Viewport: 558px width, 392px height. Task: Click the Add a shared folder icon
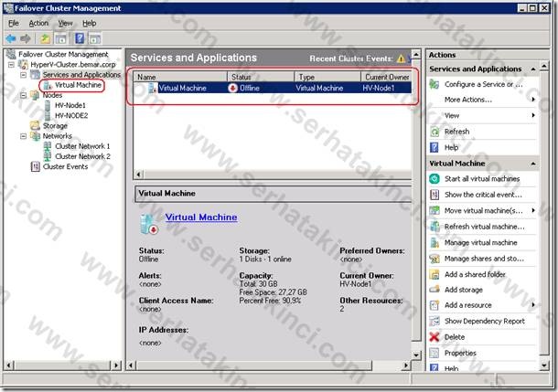[435, 275]
